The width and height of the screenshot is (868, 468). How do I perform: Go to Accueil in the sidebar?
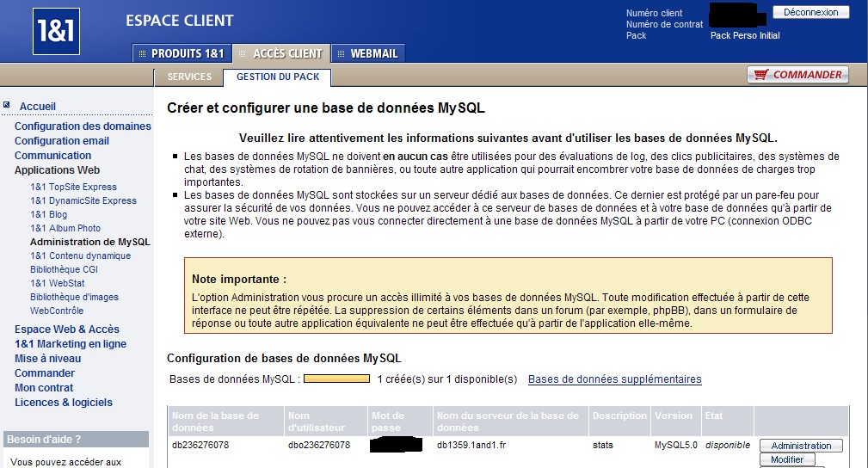click(38, 107)
